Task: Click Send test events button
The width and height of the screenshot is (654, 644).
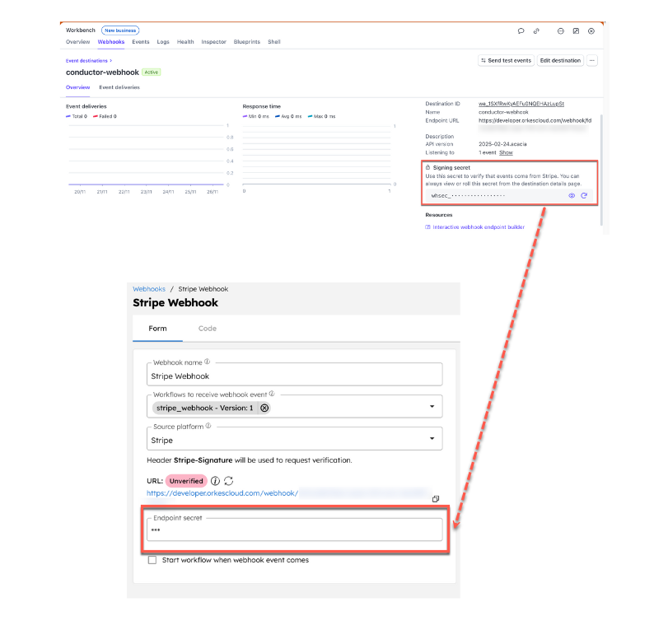Action: (x=506, y=60)
